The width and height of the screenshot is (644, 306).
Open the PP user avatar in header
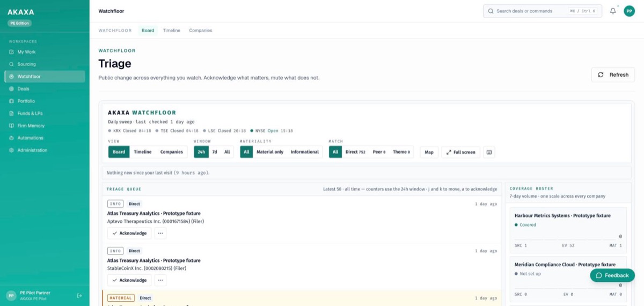(629, 11)
